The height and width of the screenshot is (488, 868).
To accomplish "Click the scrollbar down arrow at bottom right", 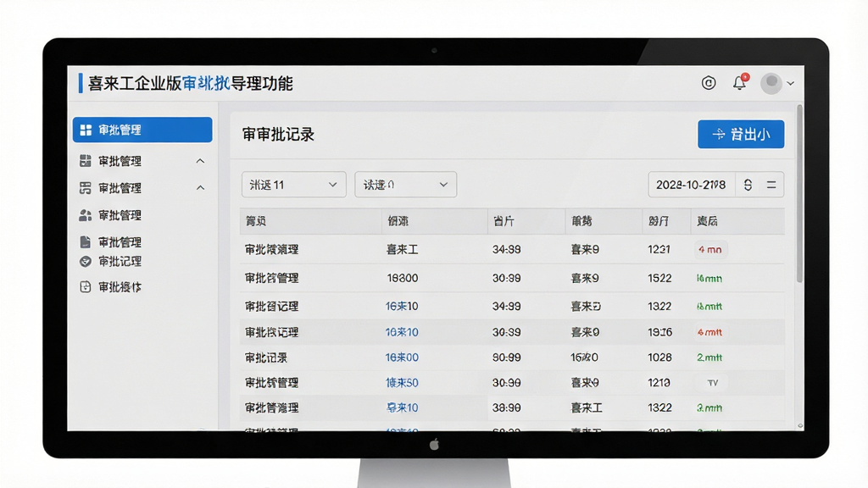I will 800,425.
